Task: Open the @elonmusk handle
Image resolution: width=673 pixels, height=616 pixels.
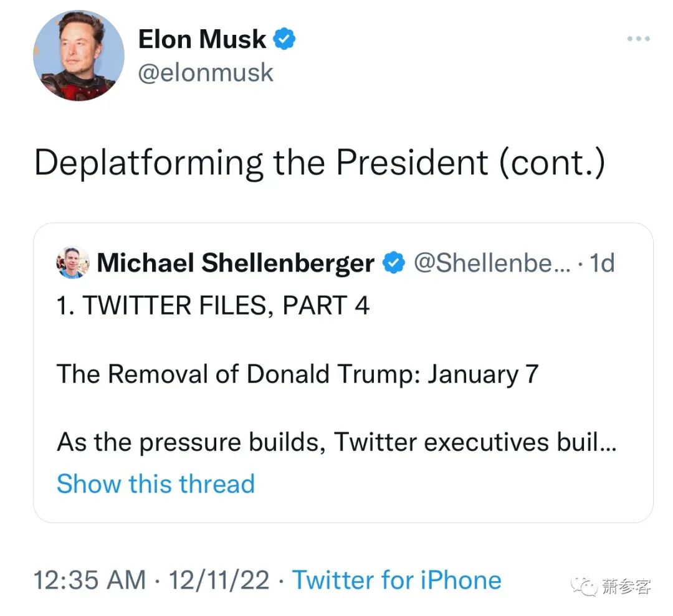Action: point(206,73)
